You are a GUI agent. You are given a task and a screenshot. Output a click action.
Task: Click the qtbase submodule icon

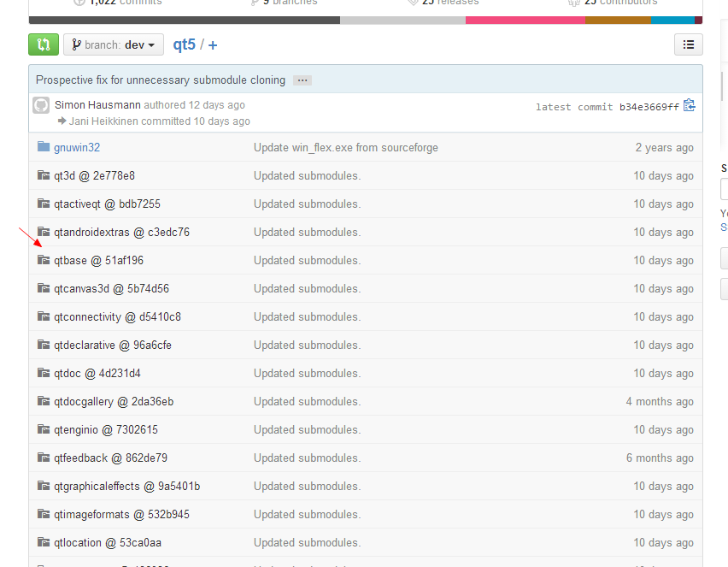[44, 260]
